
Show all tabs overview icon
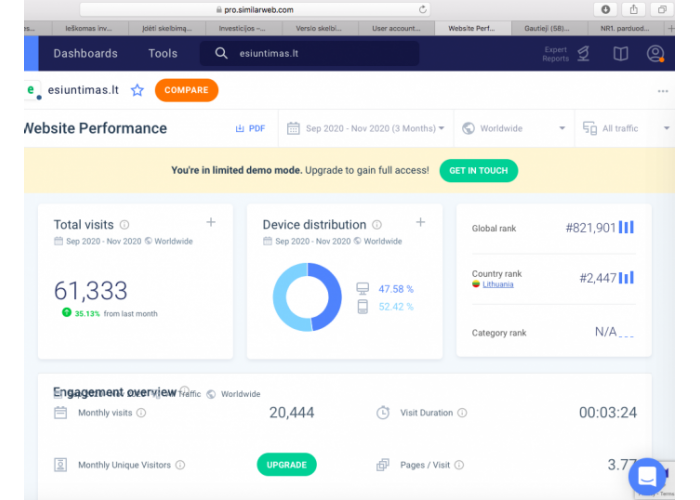point(662,9)
